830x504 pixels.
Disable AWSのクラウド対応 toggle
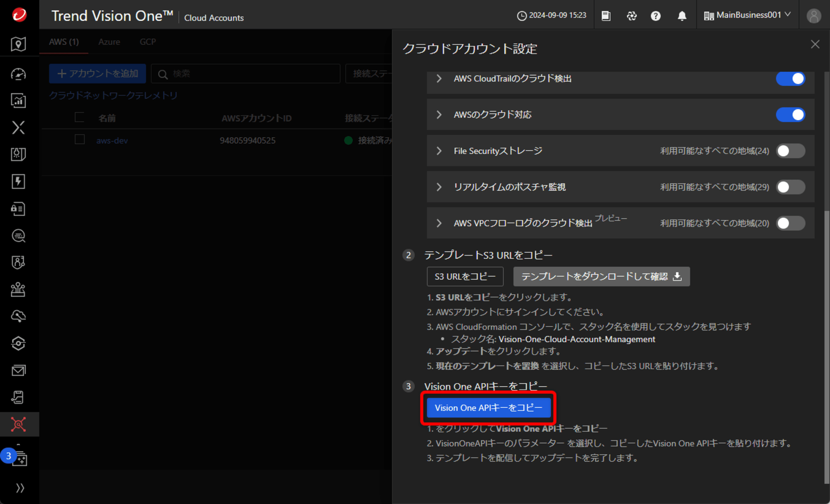[791, 114]
